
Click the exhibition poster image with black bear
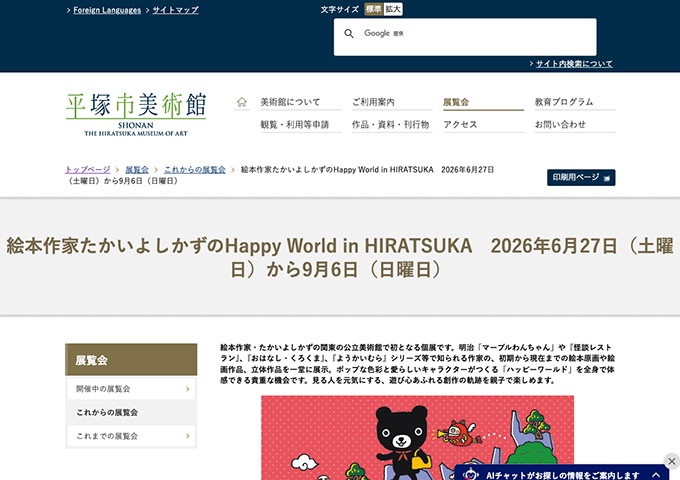417,438
